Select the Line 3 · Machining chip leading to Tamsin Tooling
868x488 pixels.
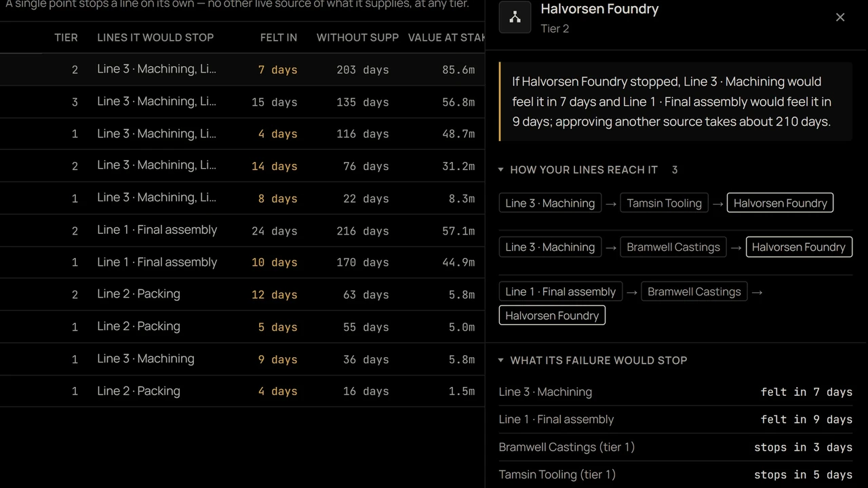[x=550, y=203]
